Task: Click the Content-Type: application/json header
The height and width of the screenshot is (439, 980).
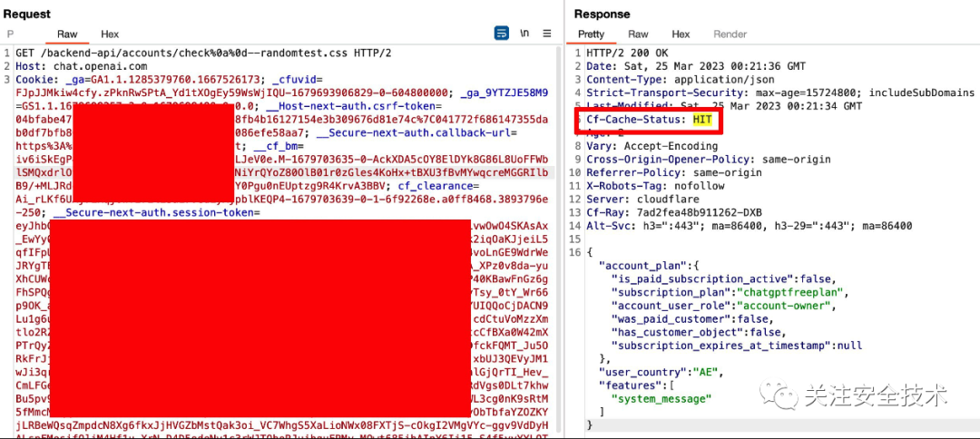Action: (x=680, y=79)
